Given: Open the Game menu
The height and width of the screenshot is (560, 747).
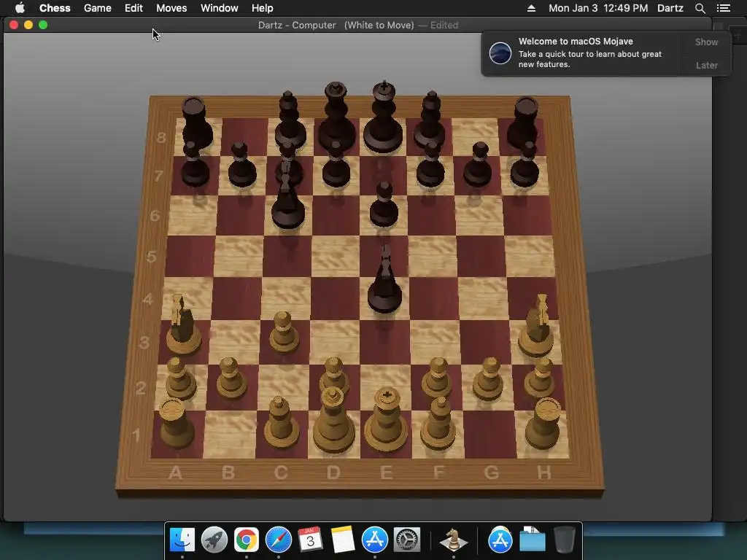Looking at the screenshot, I should [x=97, y=8].
